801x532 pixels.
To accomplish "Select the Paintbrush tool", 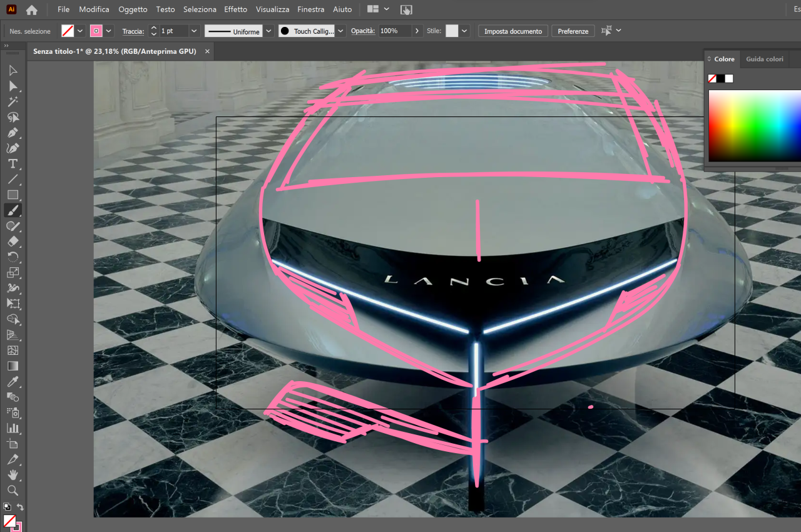I will pos(13,210).
